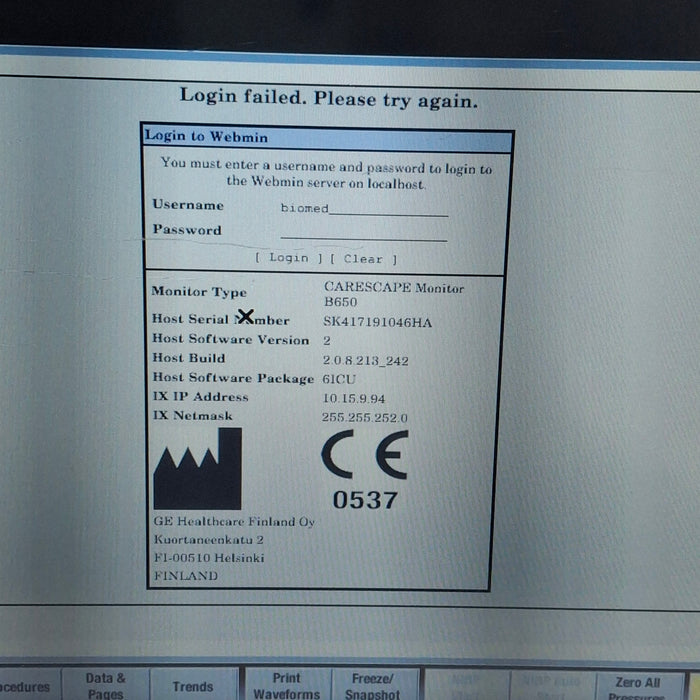The height and width of the screenshot is (700, 700).
Task: Open the Trends menu
Action: tap(192, 686)
